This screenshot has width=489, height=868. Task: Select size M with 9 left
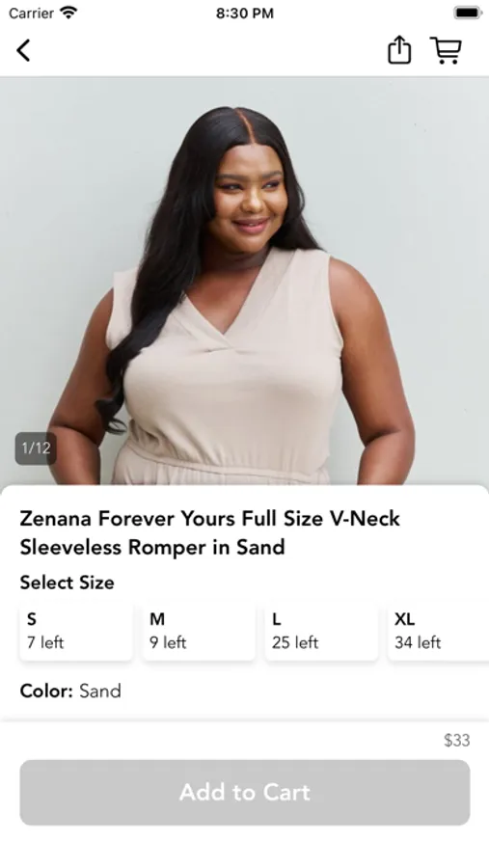point(199,632)
